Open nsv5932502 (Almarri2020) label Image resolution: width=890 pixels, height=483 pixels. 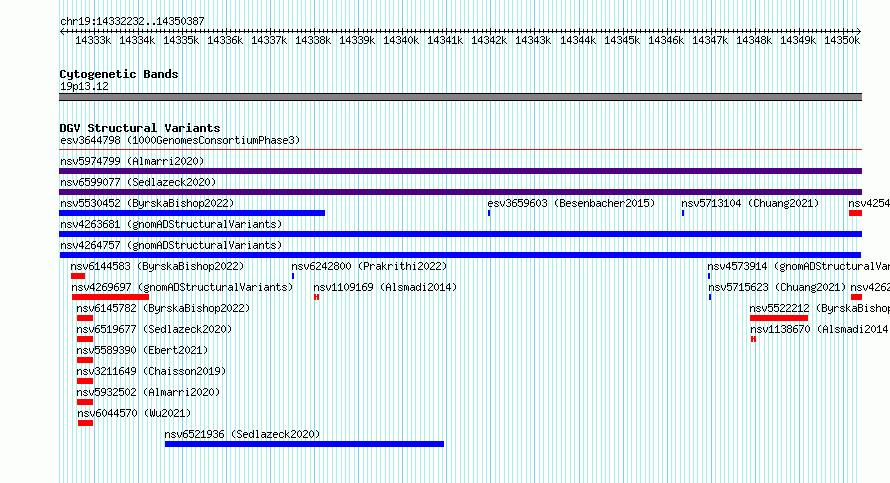(148, 392)
